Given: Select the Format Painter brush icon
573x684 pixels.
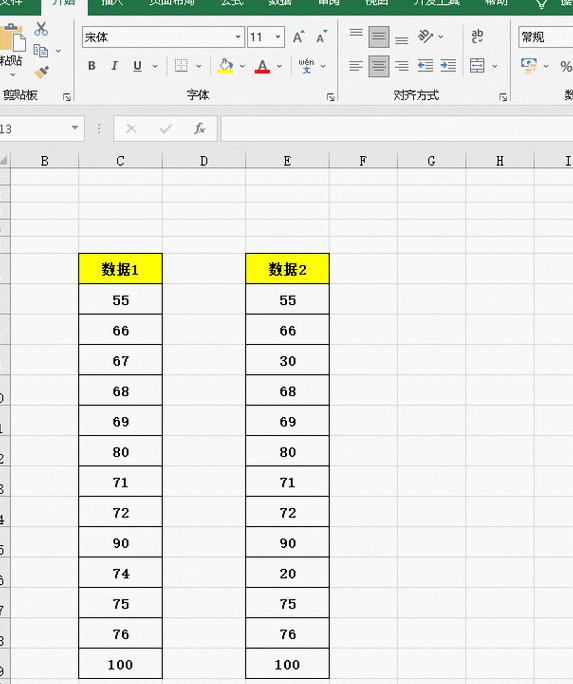Looking at the screenshot, I should click(x=41, y=72).
